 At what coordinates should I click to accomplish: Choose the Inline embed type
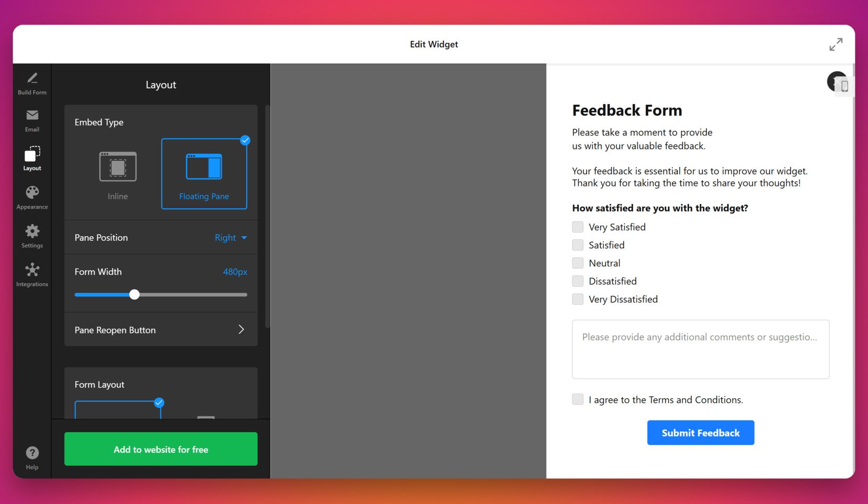coord(118,174)
